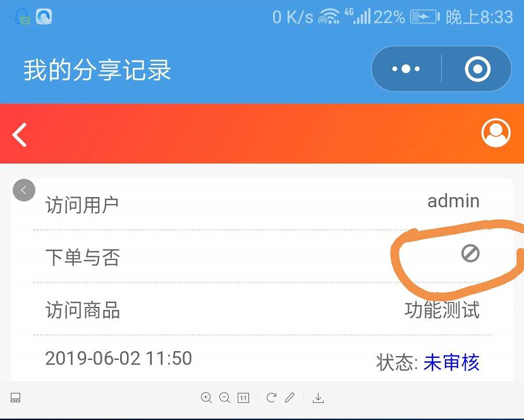Open the mini program three-dot menu
The width and height of the screenshot is (524, 420).
pyautogui.click(x=406, y=69)
